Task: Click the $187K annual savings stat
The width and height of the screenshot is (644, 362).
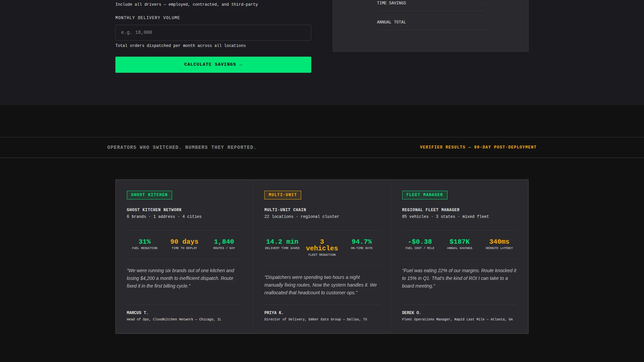Action: tap(460, 244)
